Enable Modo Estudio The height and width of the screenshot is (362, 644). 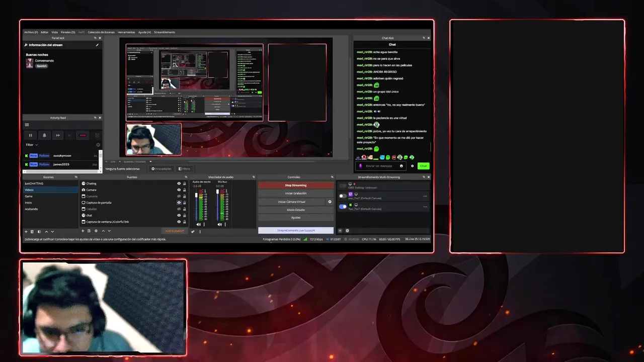[296, 210]
